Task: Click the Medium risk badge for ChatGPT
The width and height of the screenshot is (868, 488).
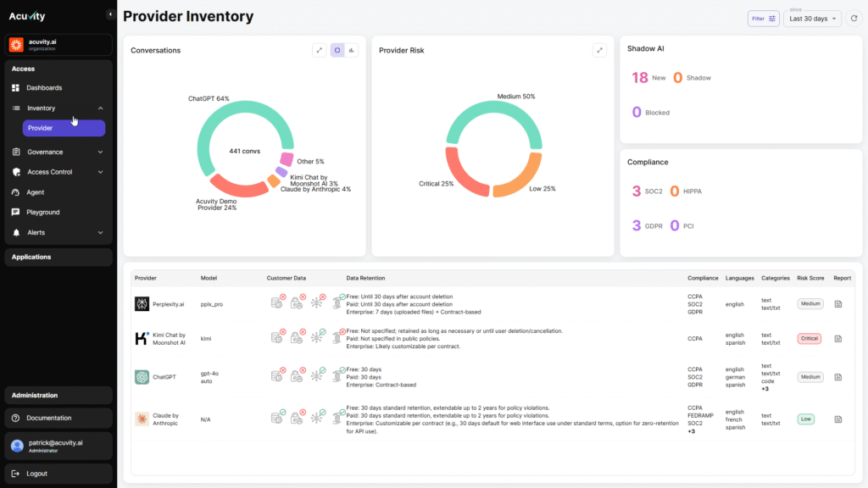Action: 810,377
